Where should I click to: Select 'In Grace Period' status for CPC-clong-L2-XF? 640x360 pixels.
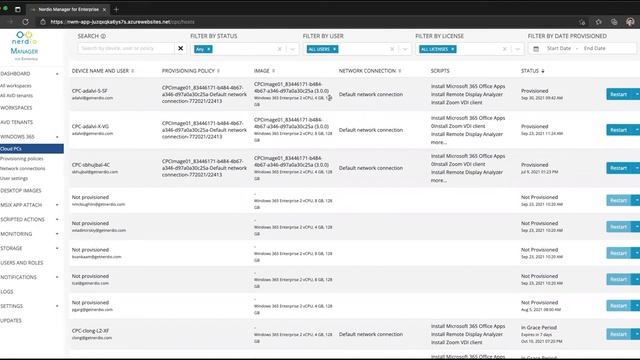539,328
